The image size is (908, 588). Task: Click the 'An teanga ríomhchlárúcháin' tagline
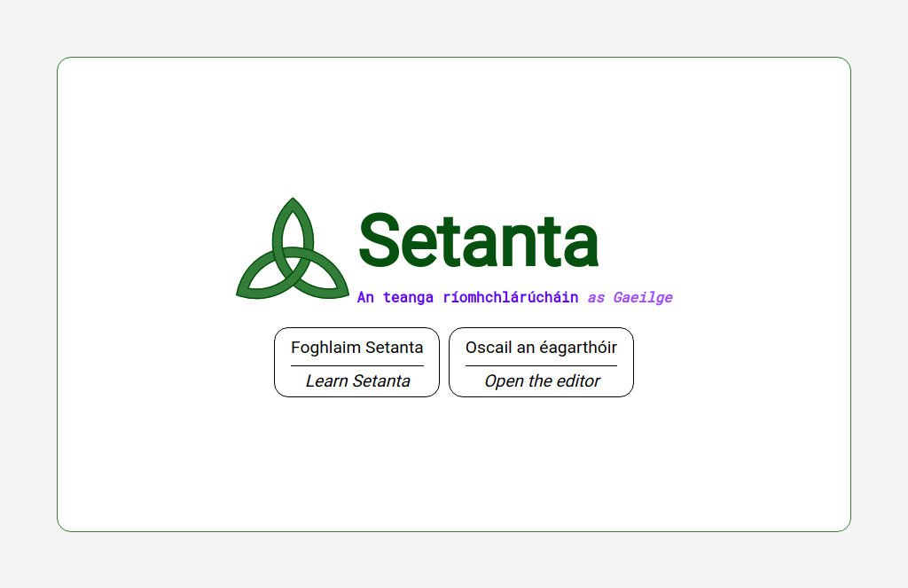(467, 298)
